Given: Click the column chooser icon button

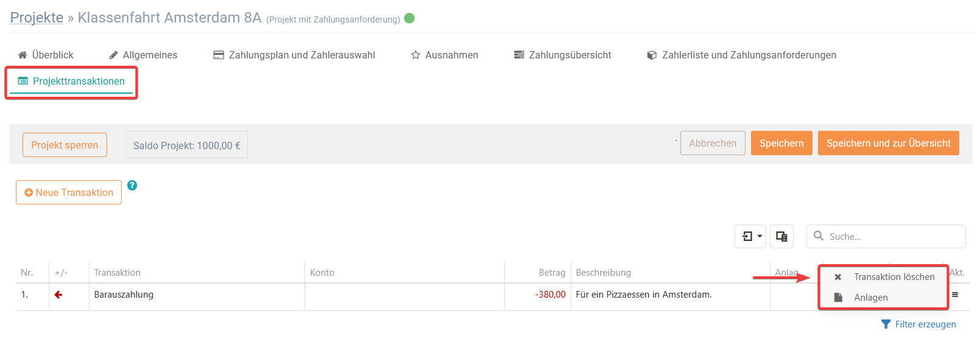Looking at the screenshot, I should (781, 236).
